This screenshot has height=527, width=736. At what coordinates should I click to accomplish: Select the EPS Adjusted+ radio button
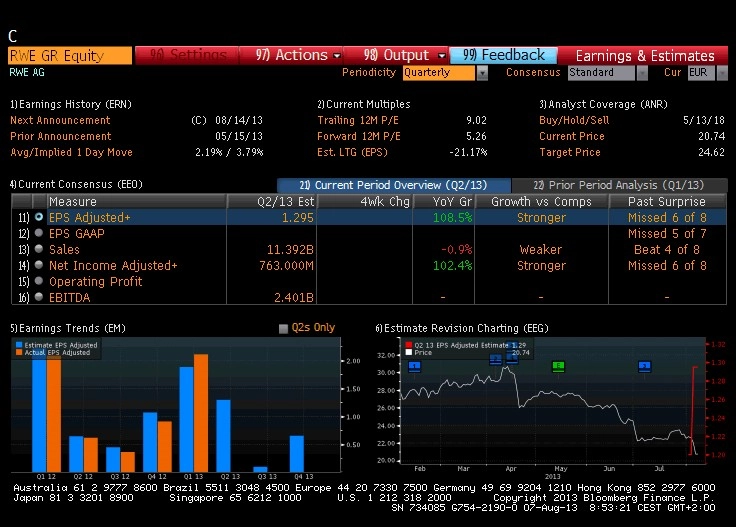click(x=39, y=217)
